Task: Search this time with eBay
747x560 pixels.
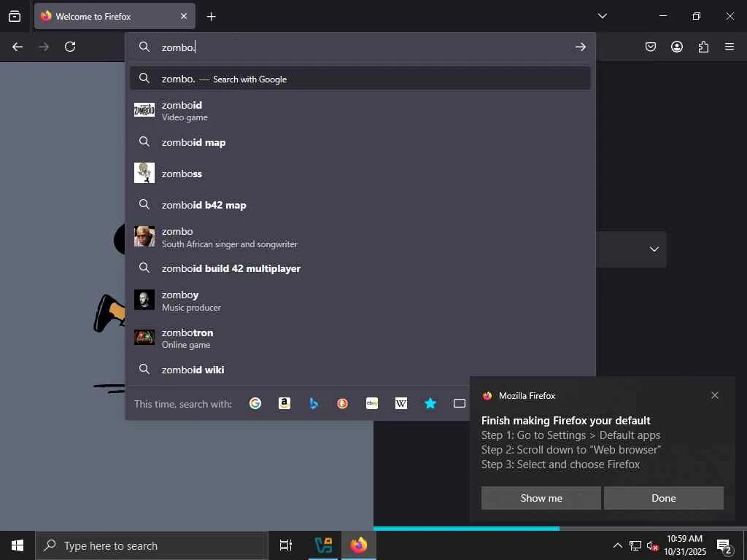Action: (x=372, y=403)
